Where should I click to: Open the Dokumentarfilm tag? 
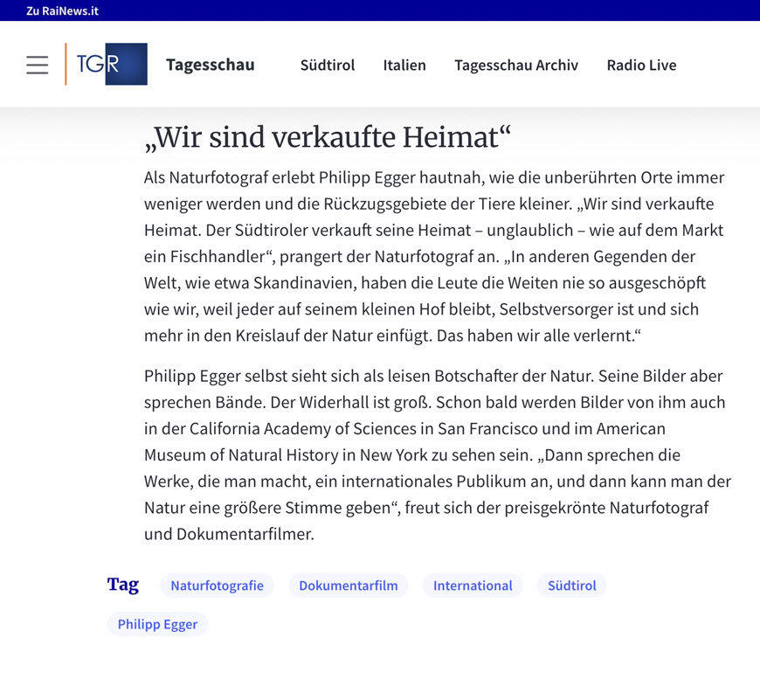348,586
